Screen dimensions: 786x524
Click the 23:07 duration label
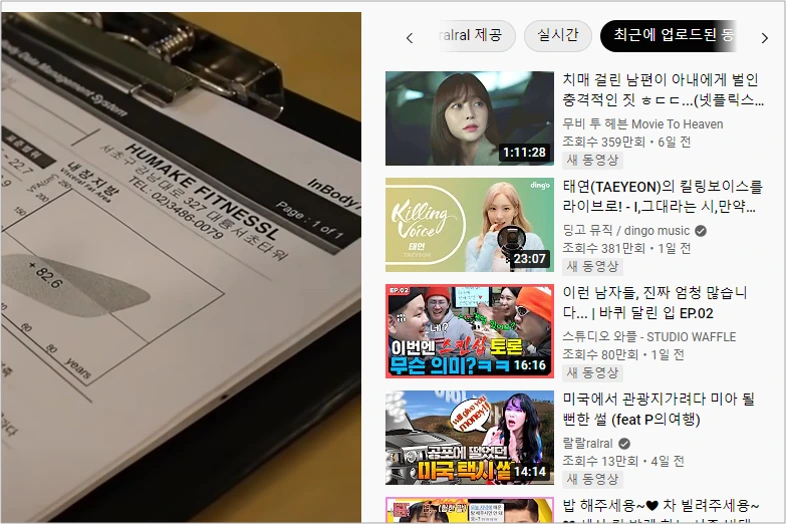(x=529, y=259)
